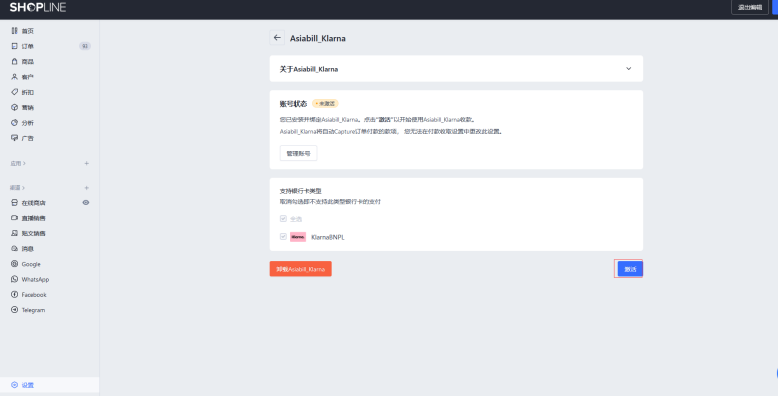
Task: Toggle the KlarnaBNPL checkbox
Action: [283, 237]
